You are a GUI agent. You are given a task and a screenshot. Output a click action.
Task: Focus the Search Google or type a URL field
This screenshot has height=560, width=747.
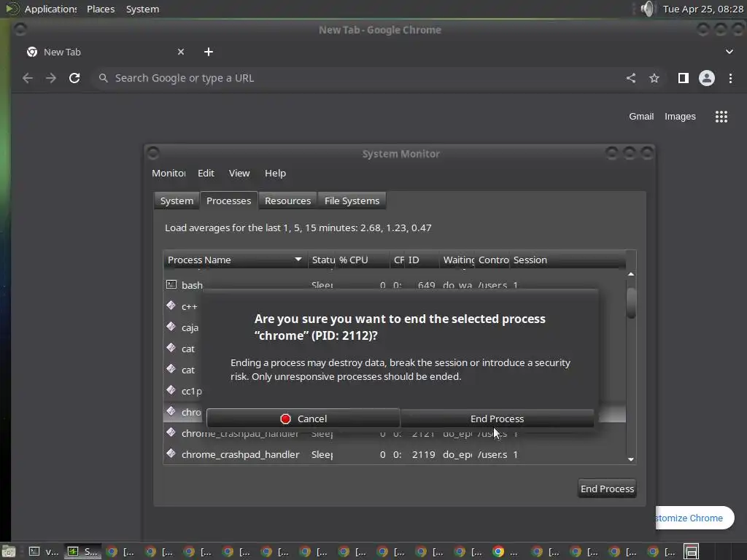(x=357, y=78)
